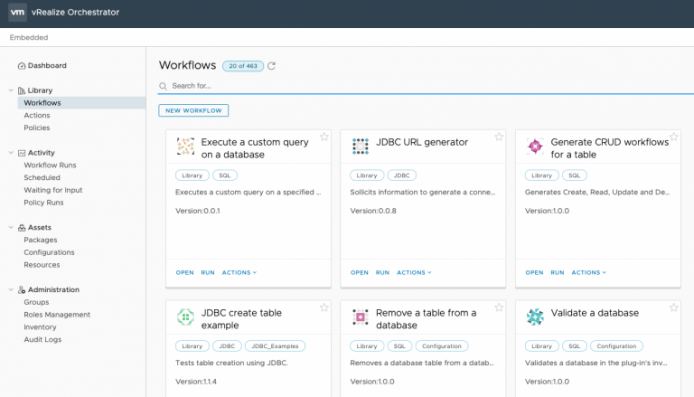This screenshot has height=397, width=694.
Task: Click Version:0.0.8 text on JDBC card
Action: click(373, 211)
